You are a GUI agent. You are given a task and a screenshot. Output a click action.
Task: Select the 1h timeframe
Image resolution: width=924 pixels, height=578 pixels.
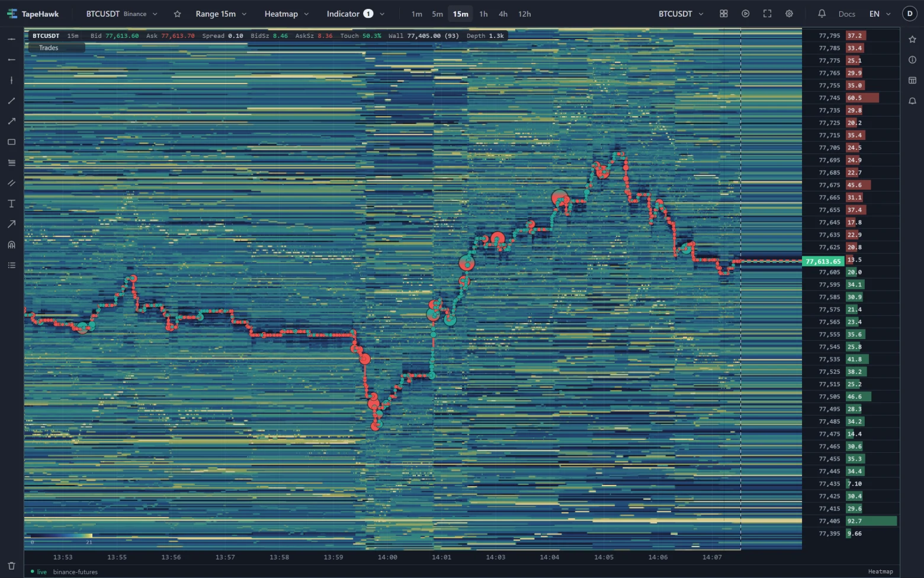click(x=483, y=14)
